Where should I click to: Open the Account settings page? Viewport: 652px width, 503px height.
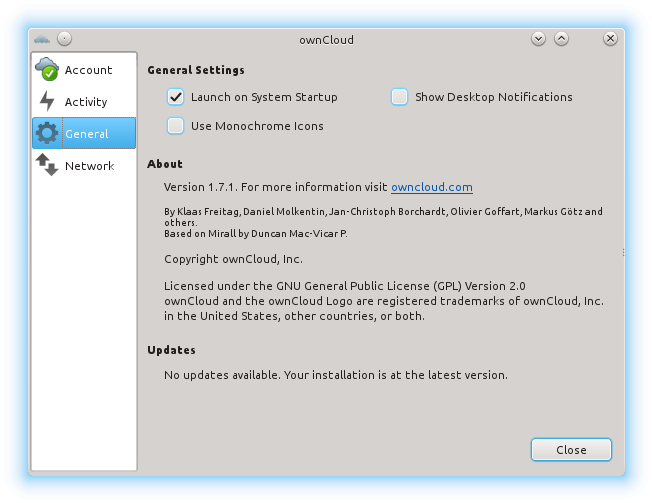tap(84, 69)
